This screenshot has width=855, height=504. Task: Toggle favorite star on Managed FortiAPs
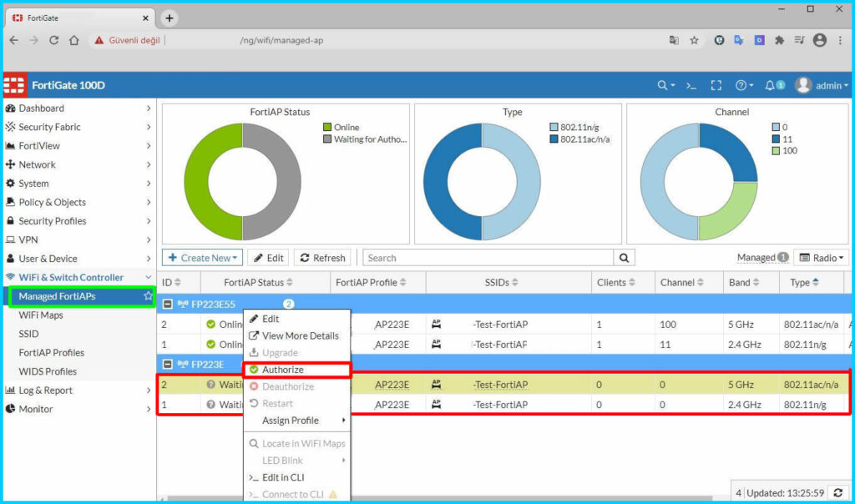tap(148, 296)
